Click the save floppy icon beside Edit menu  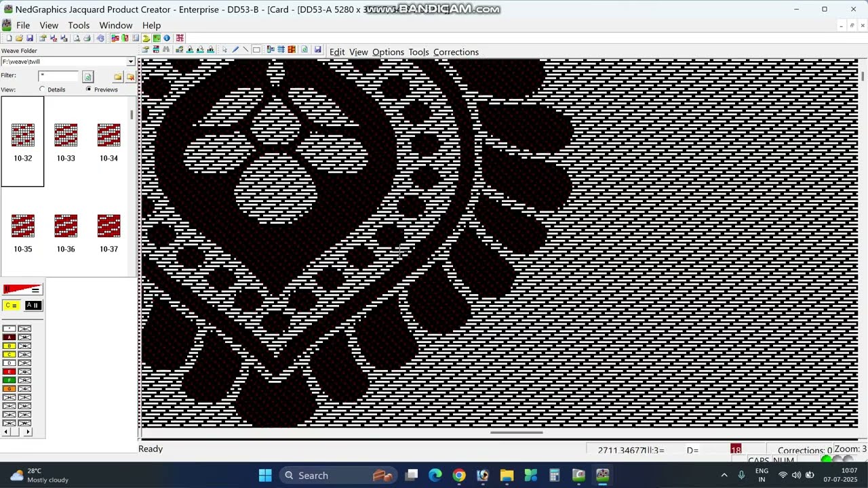click(317, 49)
